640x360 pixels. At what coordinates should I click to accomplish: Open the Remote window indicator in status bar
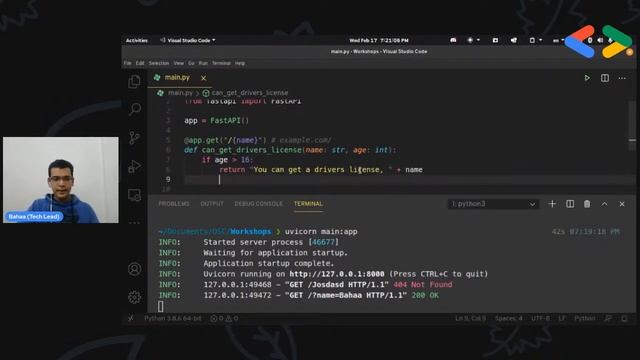click(x=130, y=318)
